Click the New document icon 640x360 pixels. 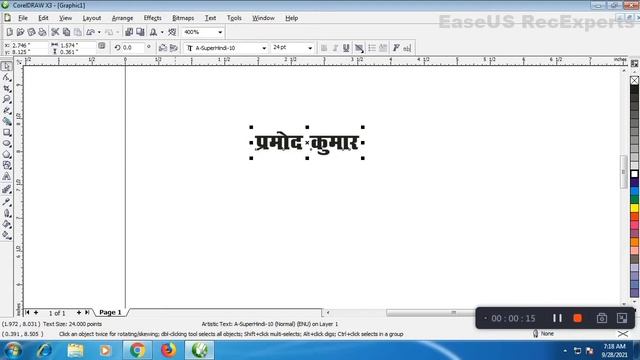pyautogui.click(x=10, y=32)
